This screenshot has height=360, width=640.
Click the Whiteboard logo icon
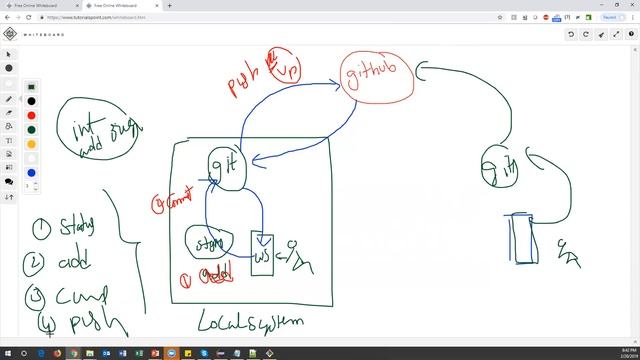tap(10, 34)
